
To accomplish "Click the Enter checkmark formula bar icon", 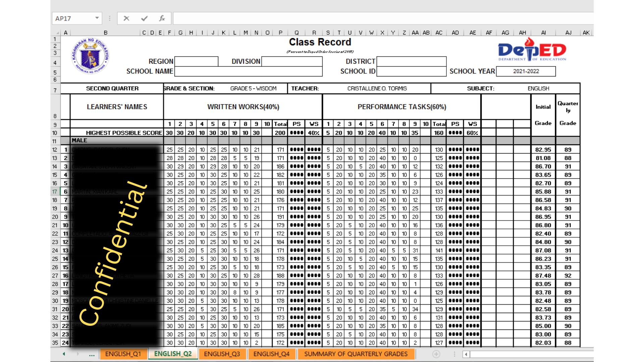I will (x=144, y=18).
